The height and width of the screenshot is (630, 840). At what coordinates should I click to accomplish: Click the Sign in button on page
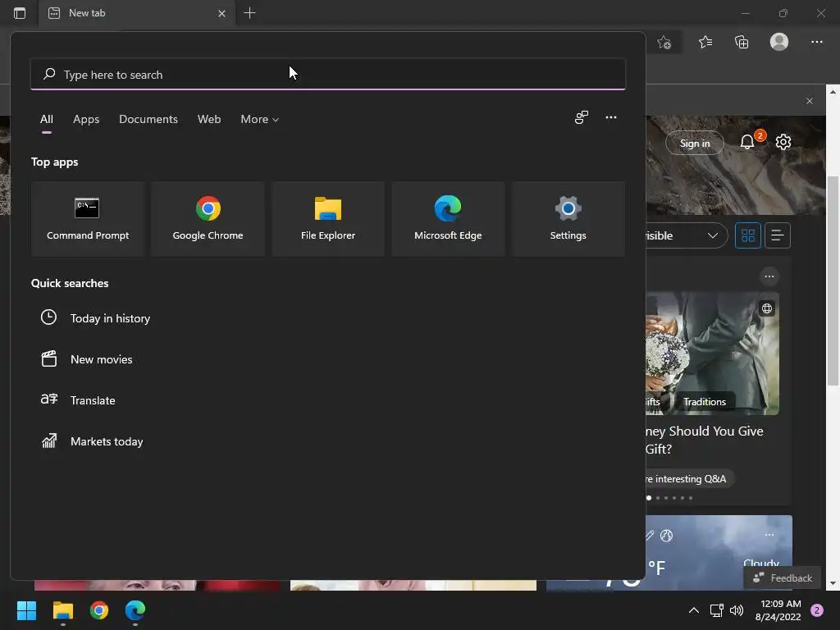click(x=694, y=143)
